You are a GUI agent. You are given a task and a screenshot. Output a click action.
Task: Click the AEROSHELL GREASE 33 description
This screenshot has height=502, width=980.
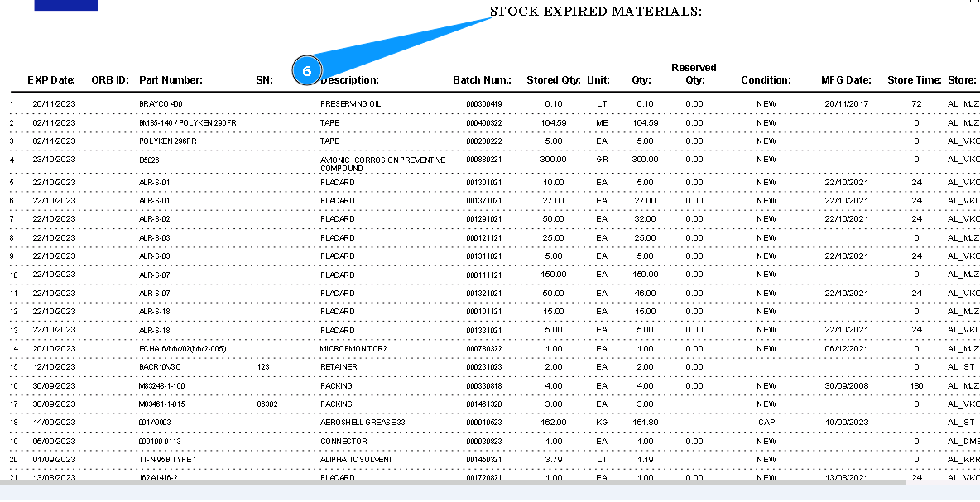click(363, 423)
